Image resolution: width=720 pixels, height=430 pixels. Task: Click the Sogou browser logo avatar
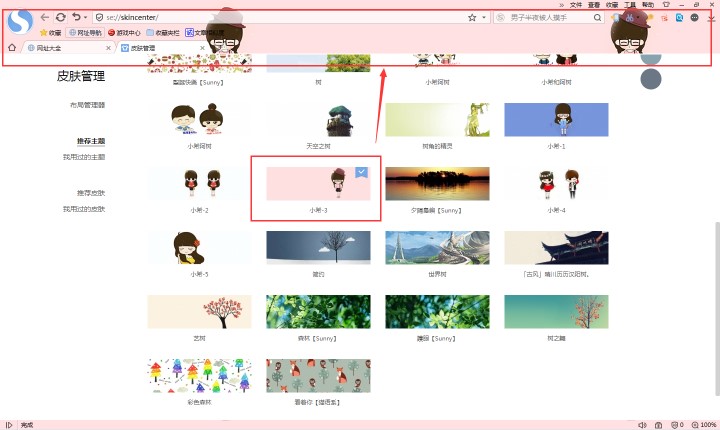[21, 22]
